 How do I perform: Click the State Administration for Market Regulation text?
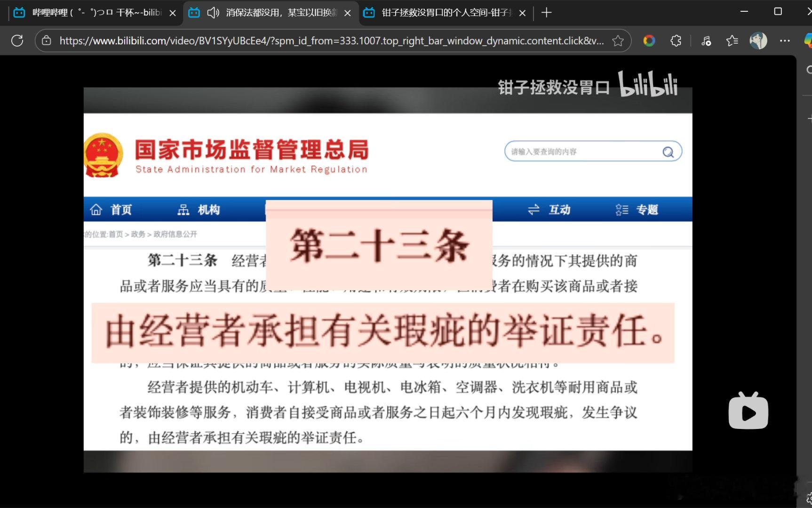(x=252, y=169)
